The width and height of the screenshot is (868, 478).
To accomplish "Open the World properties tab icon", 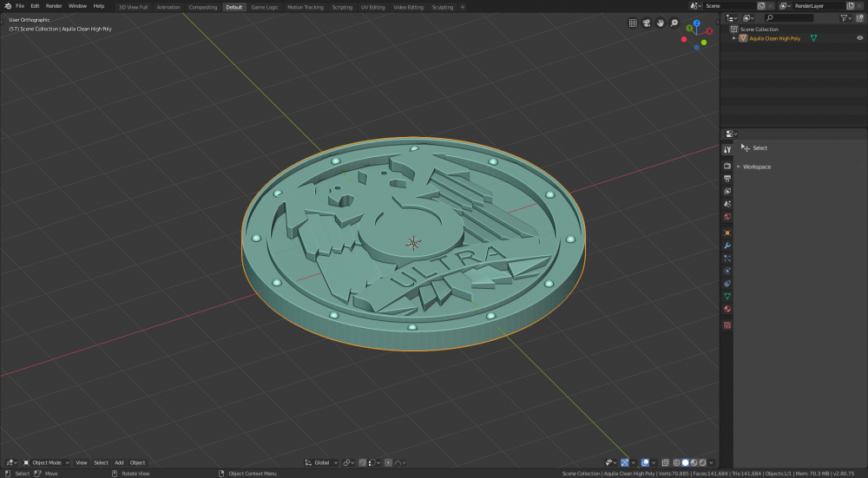I will click(x=727, y=217).
